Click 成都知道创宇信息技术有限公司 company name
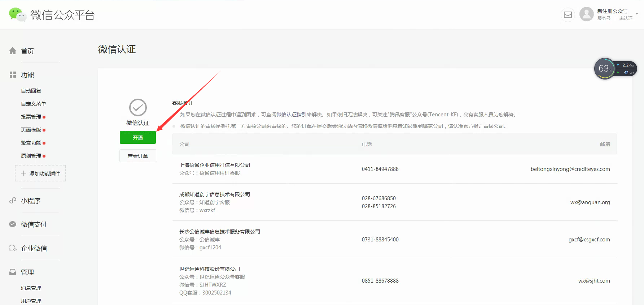 (x=215, y=194)
